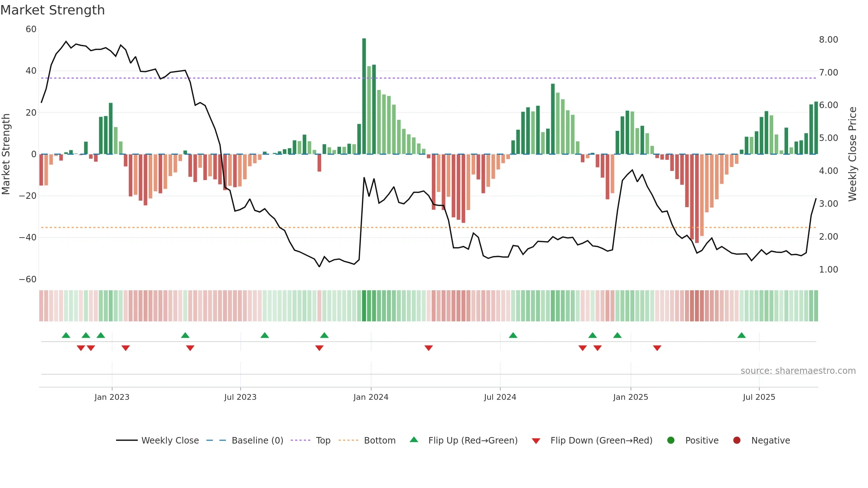Click the Jul 2025 x-axis label
868x488 pixels.
click(759, 397)
